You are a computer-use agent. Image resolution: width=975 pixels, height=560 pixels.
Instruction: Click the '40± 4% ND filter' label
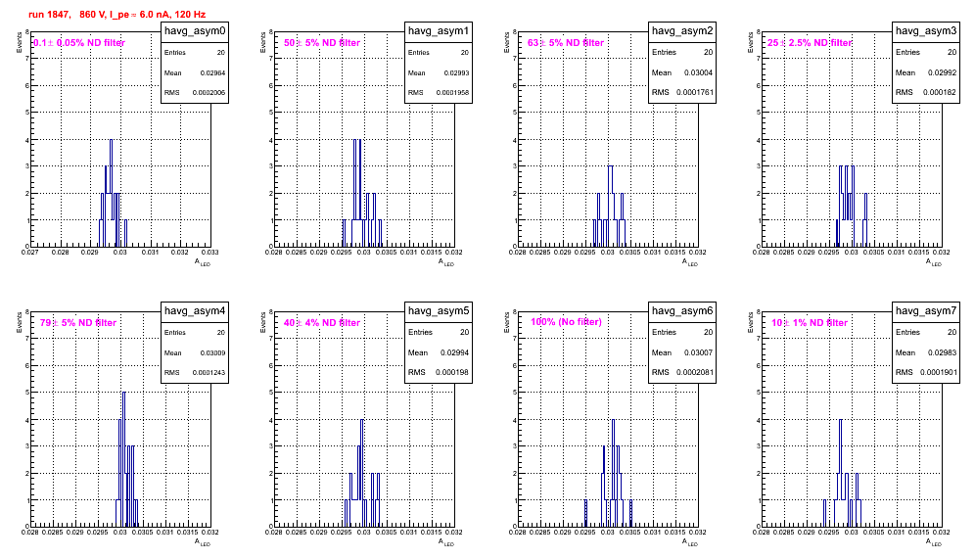[322, 323]
